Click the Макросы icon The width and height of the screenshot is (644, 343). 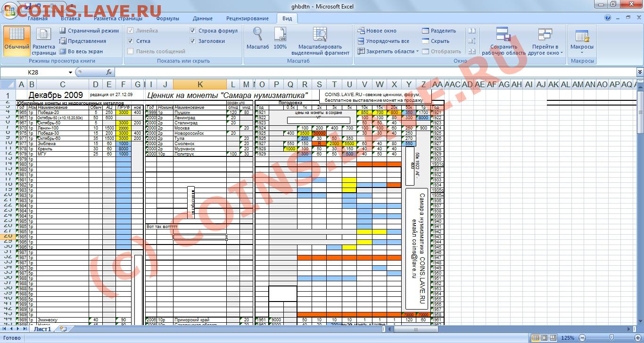[582, 36]
